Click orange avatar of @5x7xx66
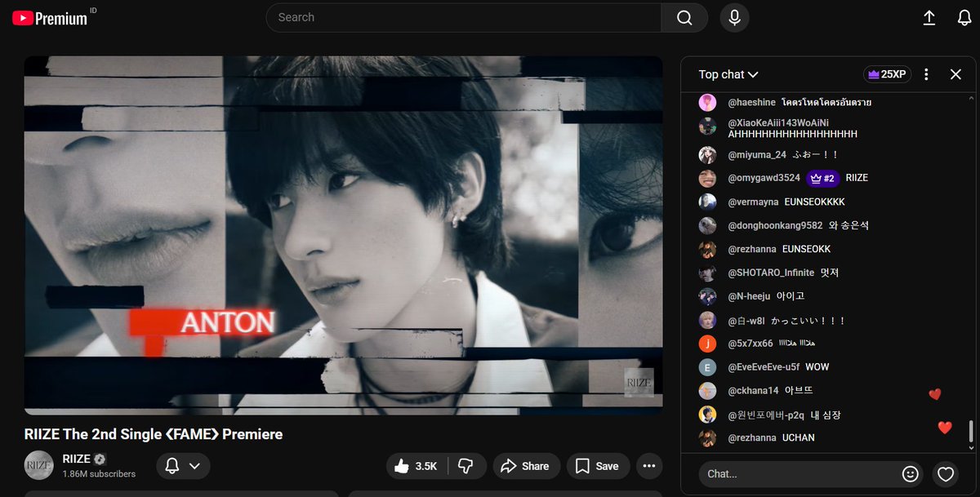Viewport: 980px width, 497px height. click(x=707, y=344)
